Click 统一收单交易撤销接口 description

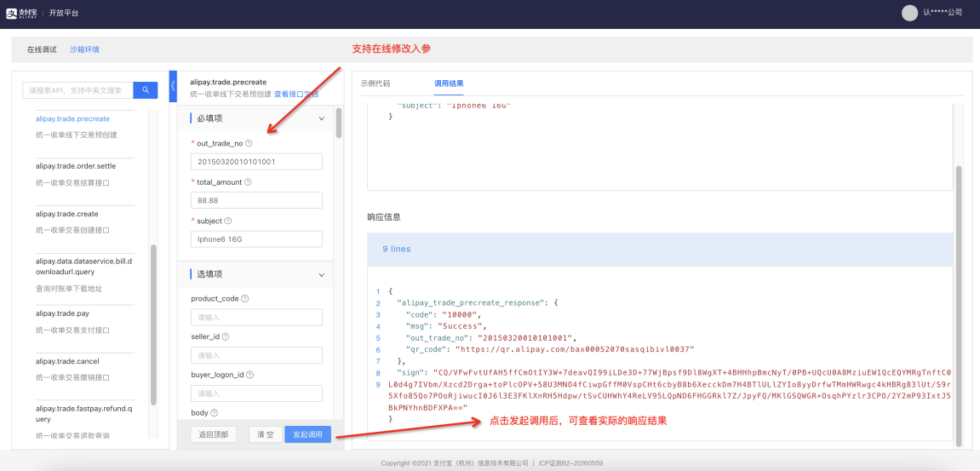(x=72, y=377)
